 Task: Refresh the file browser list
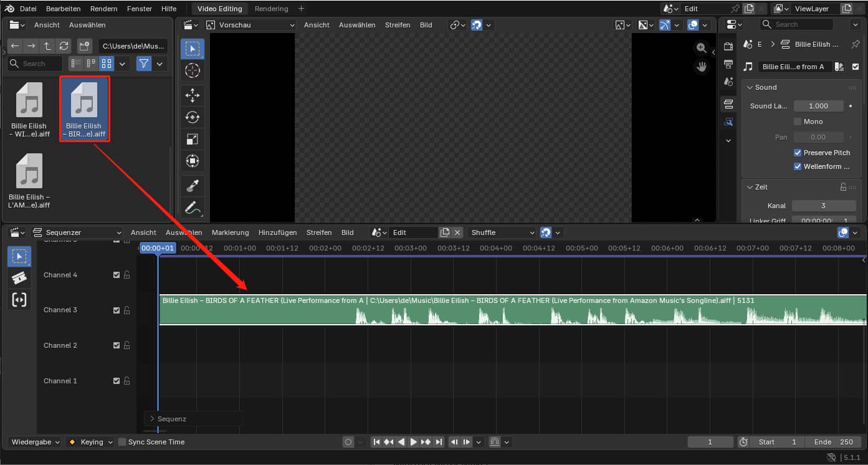pos(64,46)
